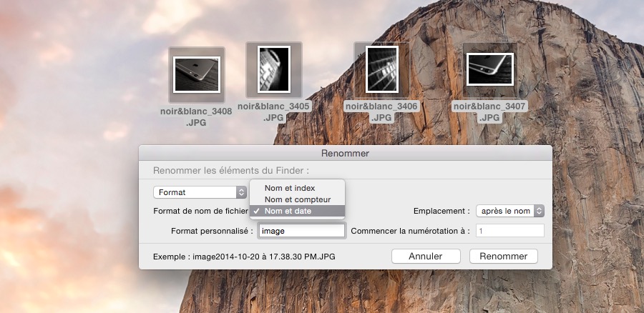Click the Annuler button
Image resolution: width=644 pixels, height=313 pixels.
click(x=426, y=256)
